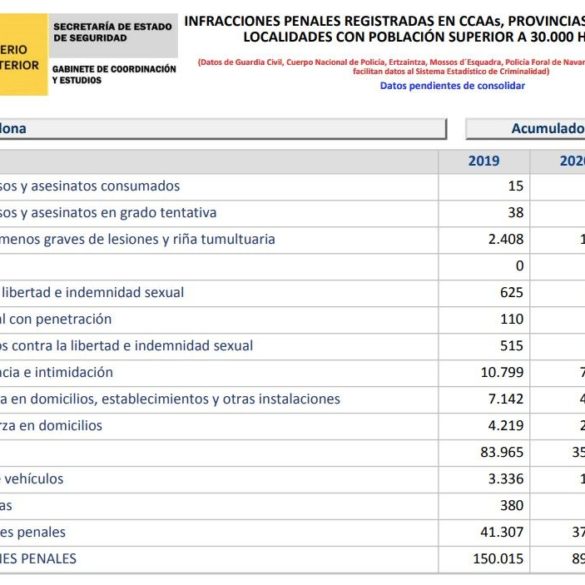This screenshot has height=585, width=585.
Task: Click the value 7.142 in 2019 column
Action: (x=506, y=399)
